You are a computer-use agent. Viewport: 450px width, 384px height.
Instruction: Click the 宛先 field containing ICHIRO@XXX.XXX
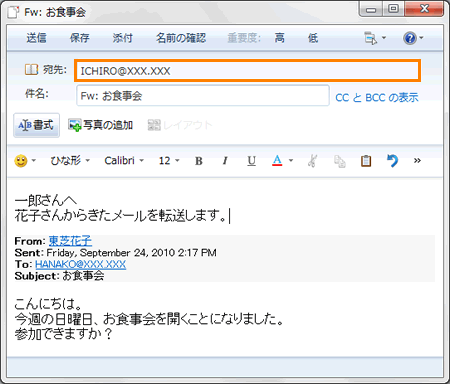coord(247,71)
